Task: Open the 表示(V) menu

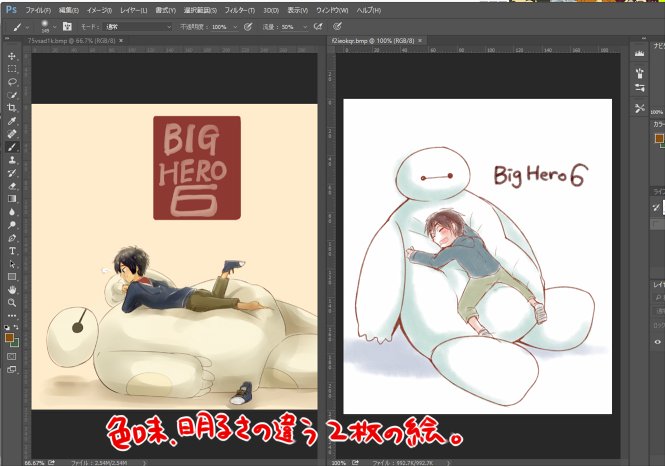Action: pyautogui.click(x=298, y=10)
